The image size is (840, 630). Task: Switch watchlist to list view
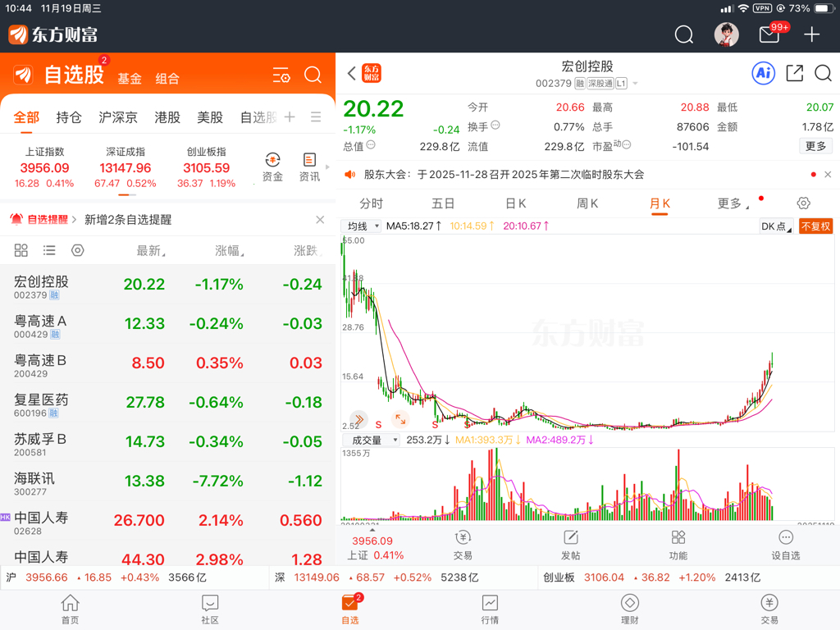pyautogui.click(x=49, y=250)
